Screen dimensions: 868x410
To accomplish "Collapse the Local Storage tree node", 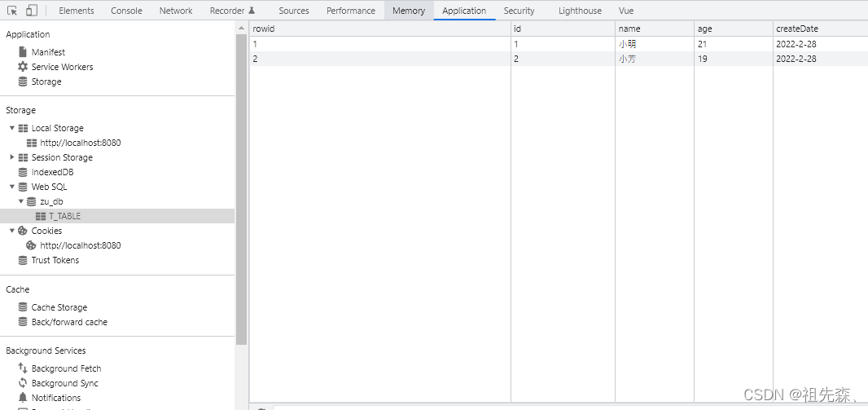I will click(12, 128).
